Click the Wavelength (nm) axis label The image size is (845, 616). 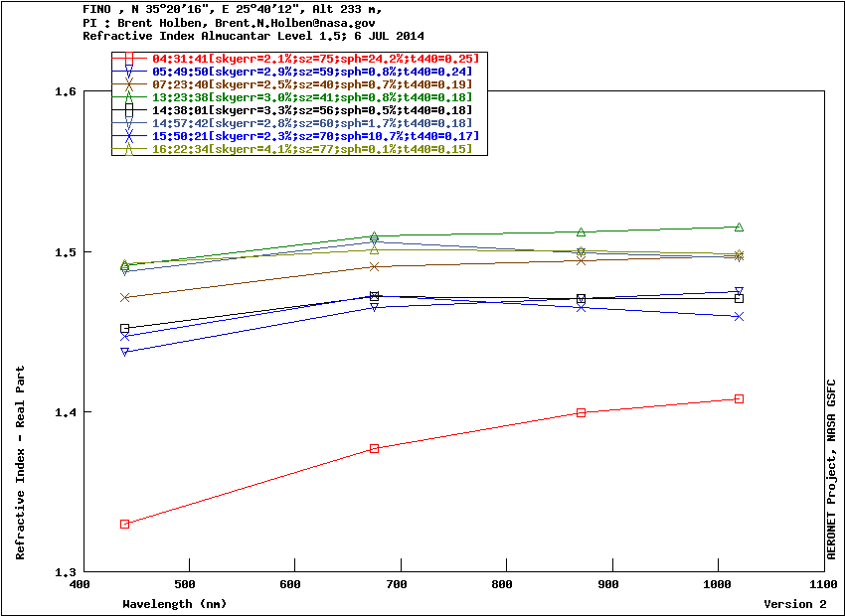point(174,604)
